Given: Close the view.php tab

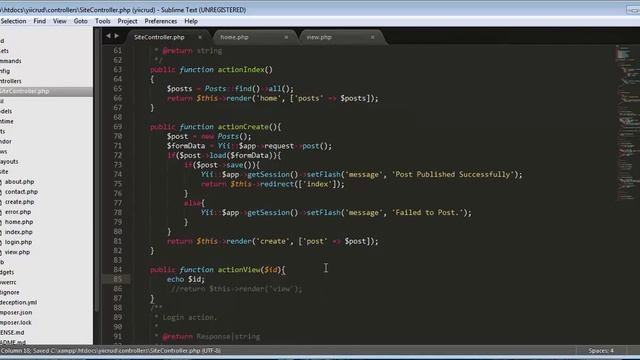Looking at the screenshot, I should point(372,37).
